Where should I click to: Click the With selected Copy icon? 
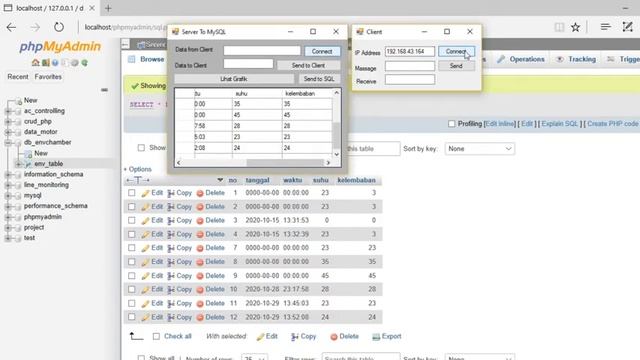tap(295, 337)
